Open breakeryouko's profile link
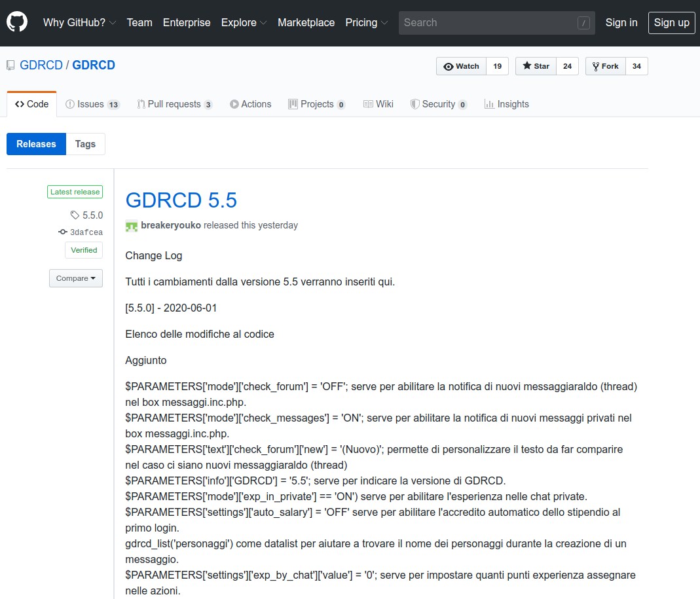This screenshot has width=700, height=599. click(x=171, y=225)
